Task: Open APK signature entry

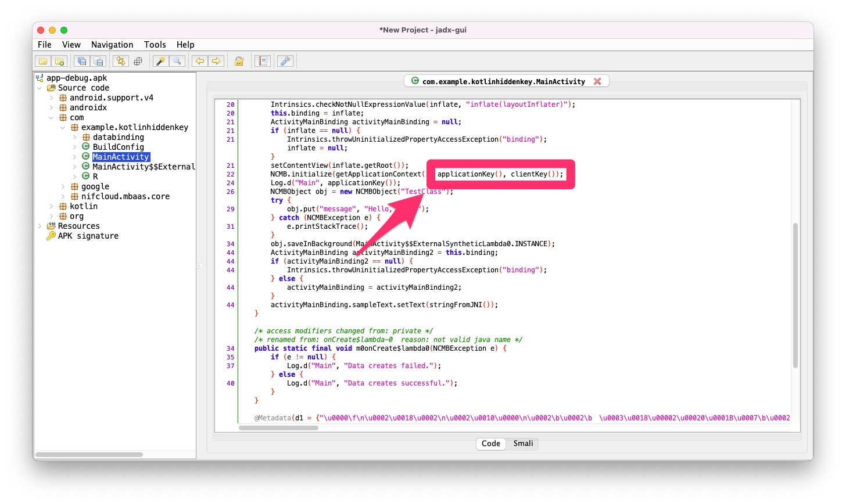Action: pyautogui.click(x=88, y=236)
